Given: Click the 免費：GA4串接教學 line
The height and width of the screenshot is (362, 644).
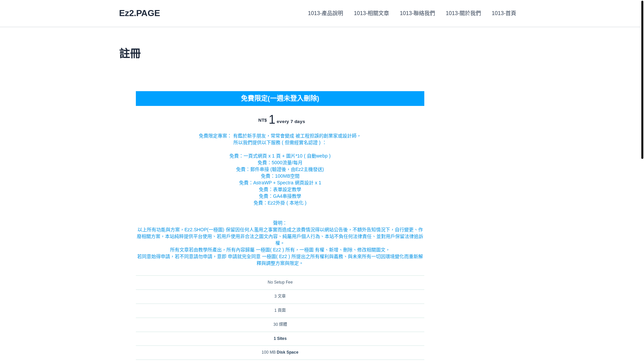Looking at the screenshot, I should point(280,196).
